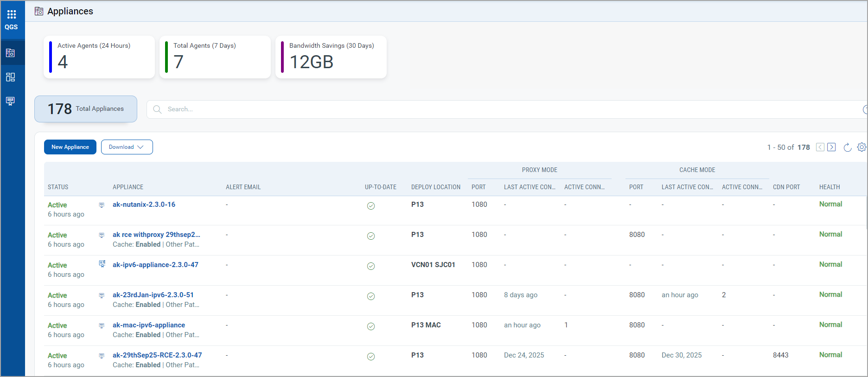Image resolution: width=868 pixels, height=377 pixels.
Task: Go to next page of appliances
Action: click(831, 147)
